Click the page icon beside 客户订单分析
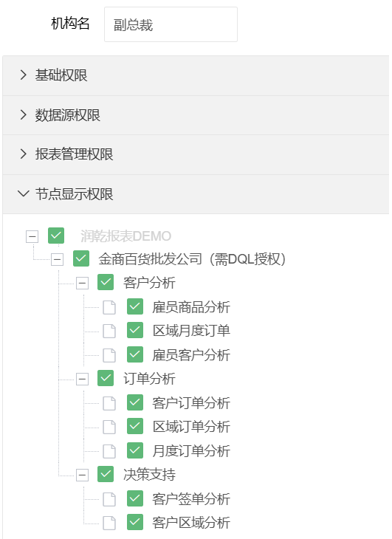 (x=109, y=403)
